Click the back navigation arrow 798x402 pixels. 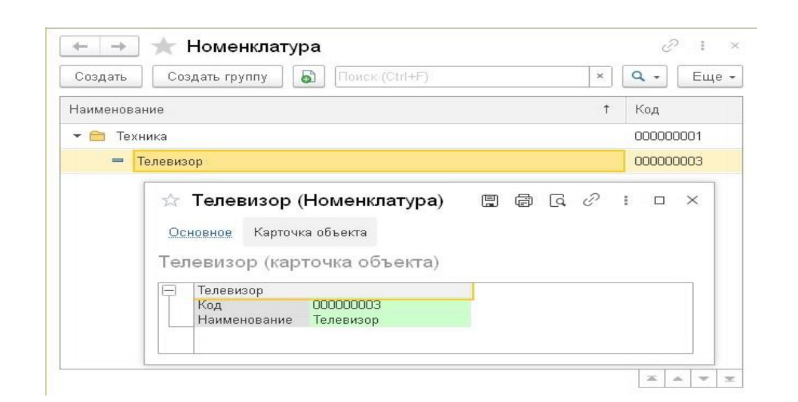tap(78, 47)
